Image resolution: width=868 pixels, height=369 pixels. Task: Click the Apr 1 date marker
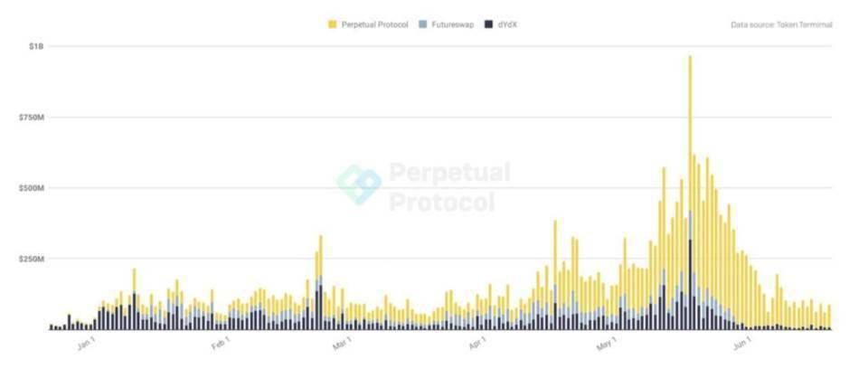pos(476,345)
